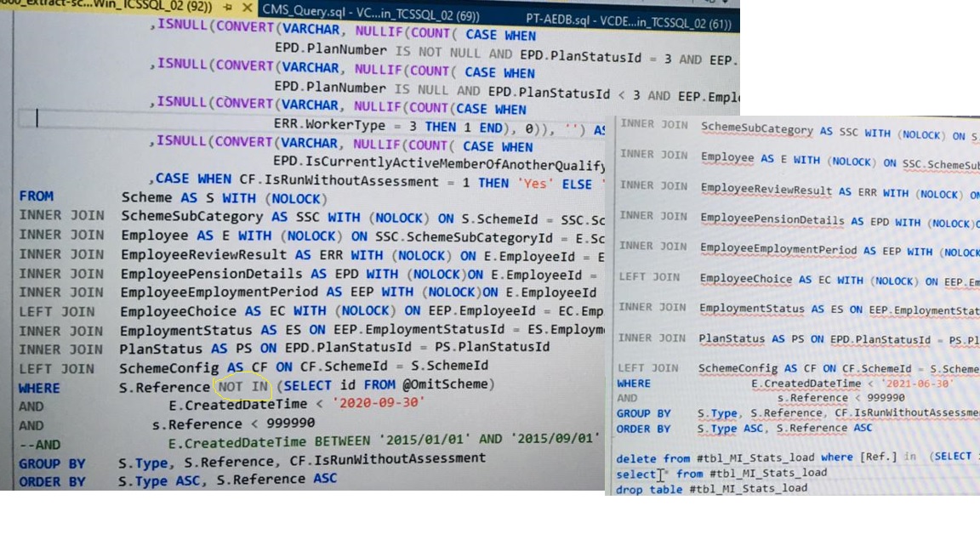Click the commented-out --AND line
The height and width of the screenshot is (551, 980).
41,444
